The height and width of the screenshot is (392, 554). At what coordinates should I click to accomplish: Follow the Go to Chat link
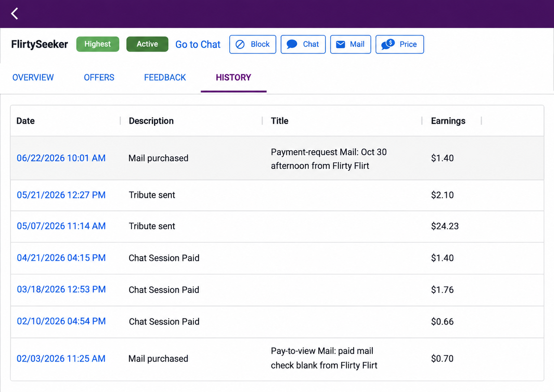[x=198, y=44]
